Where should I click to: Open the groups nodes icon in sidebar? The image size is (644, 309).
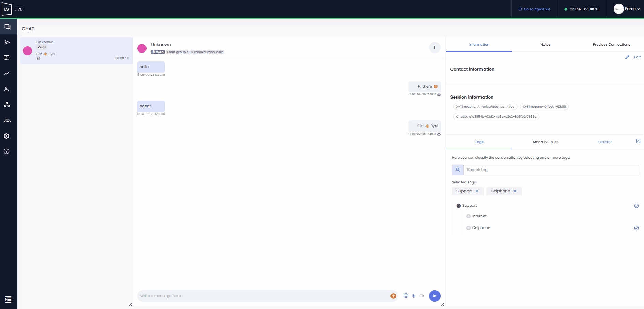point(7,105)
